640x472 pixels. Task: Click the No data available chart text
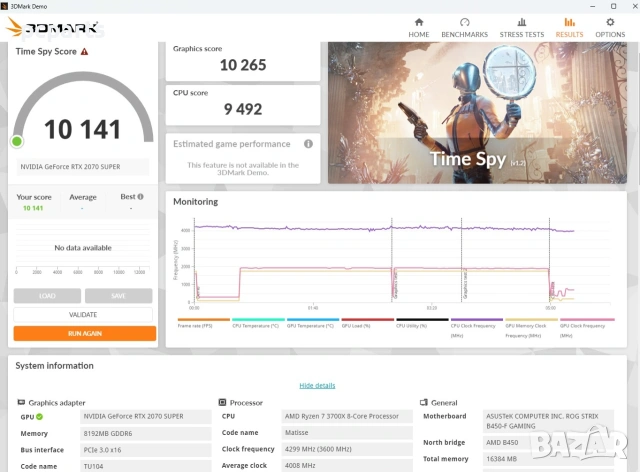coord(83,247)
